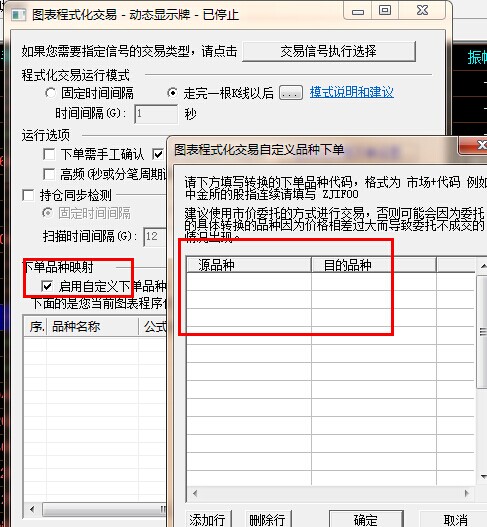This screenshot has height=527, width=487.
Task: Confirm with the 确定 button
Action: coord(366,519)
